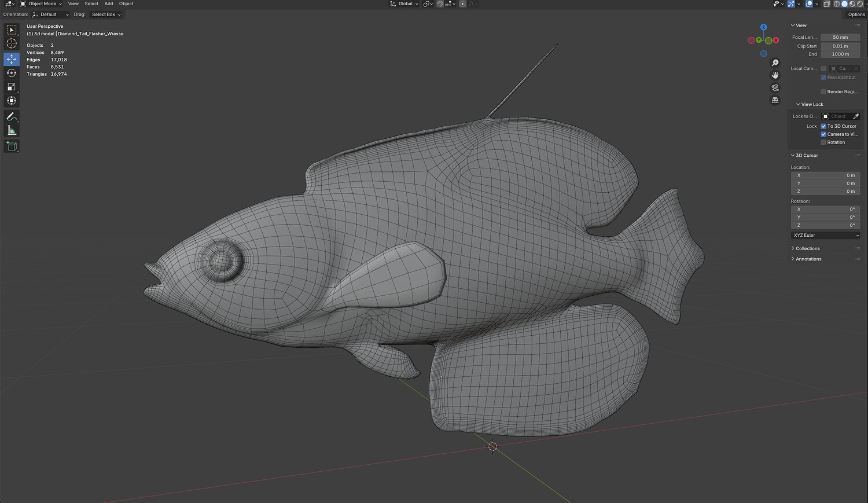Select the Select Box tool in toolbar
The image size is (868, 503).
[12, 30]
